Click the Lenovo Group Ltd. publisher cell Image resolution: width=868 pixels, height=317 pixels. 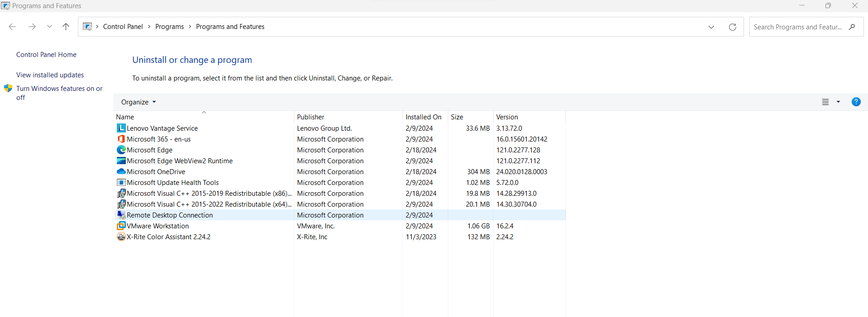324,128
